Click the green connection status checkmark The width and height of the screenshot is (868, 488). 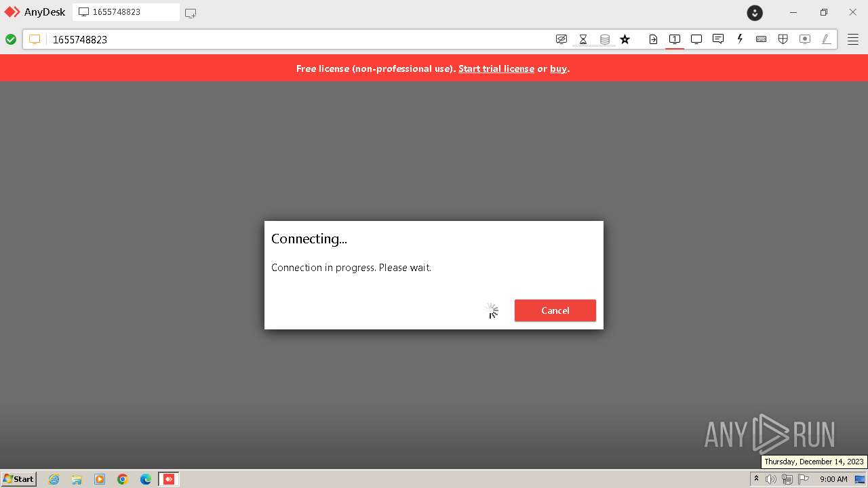tap(11, 39)
